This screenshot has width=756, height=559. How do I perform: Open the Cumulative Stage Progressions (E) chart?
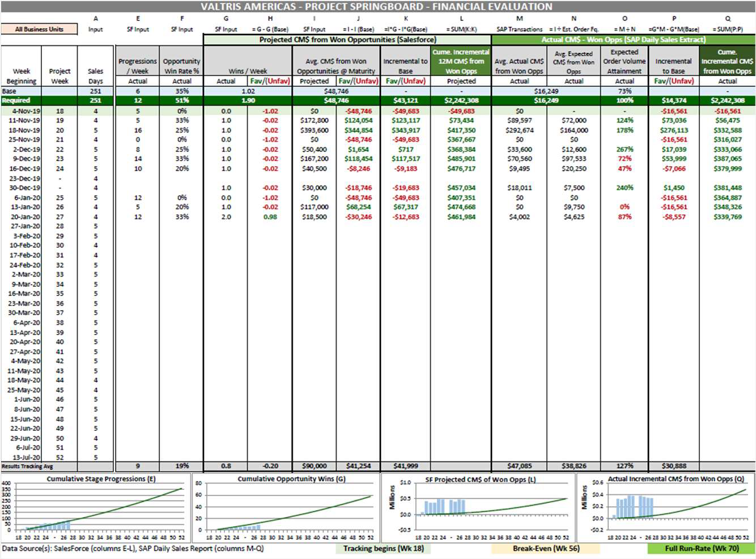pos(95,507)
